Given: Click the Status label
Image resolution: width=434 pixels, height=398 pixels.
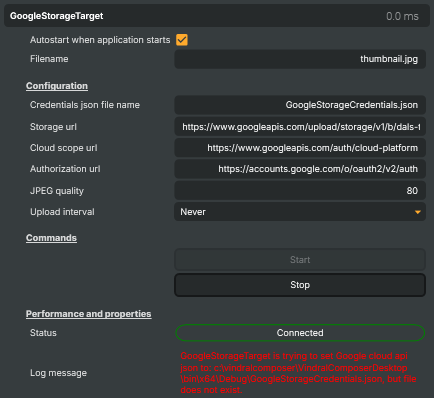Looking at the screenshot, I should tap(43, 333).
